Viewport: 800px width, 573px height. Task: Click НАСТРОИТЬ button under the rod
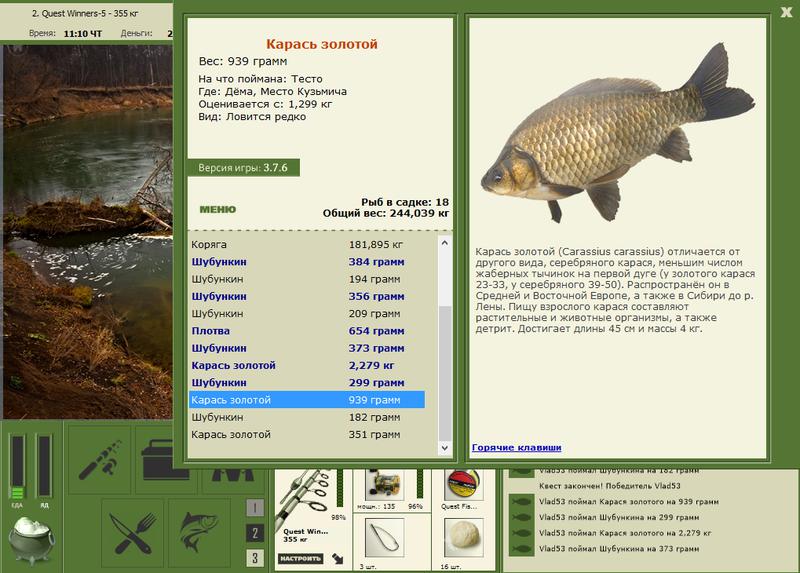pos(301,558)
